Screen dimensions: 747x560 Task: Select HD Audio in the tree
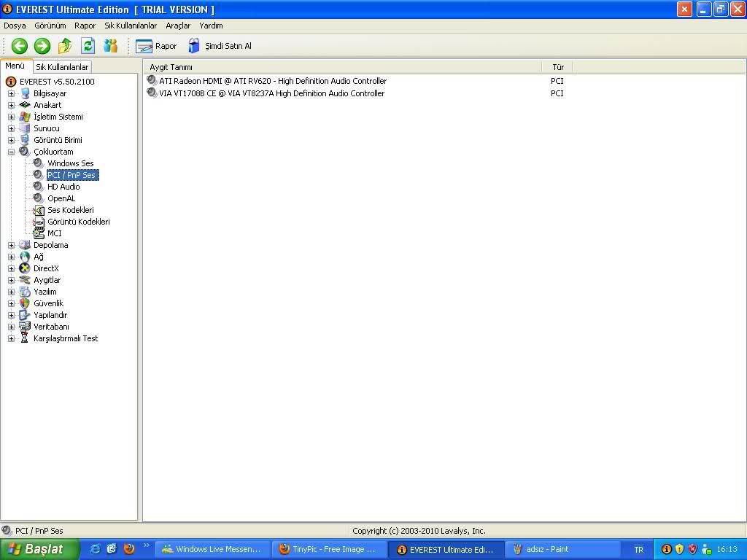[63, 187]
